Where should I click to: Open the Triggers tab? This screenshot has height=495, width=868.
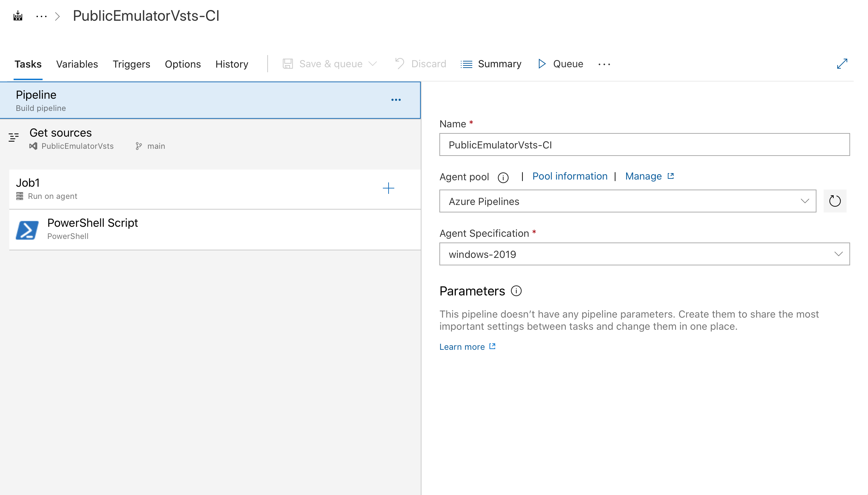pos(131,64)
